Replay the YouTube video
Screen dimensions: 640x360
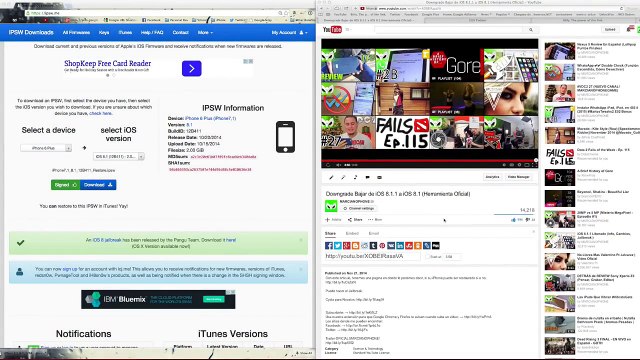[x=328, y=165]
